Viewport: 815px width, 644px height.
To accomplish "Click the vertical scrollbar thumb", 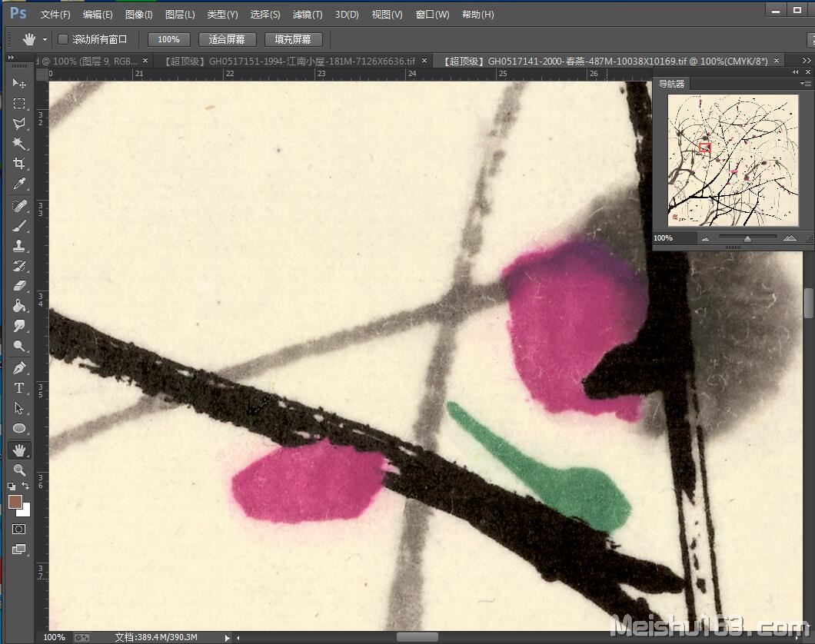I will 809,304.
